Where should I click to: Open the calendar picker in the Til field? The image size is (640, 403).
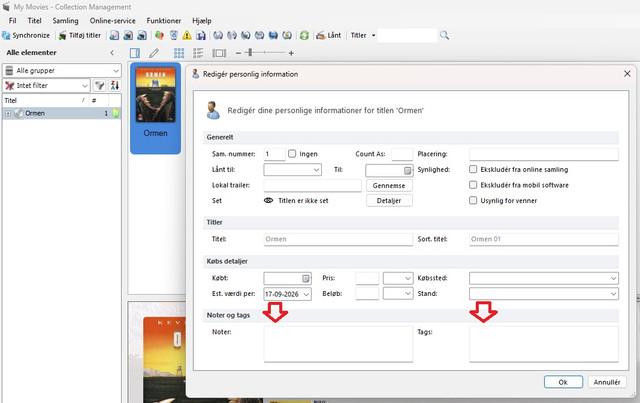[407, 171]
